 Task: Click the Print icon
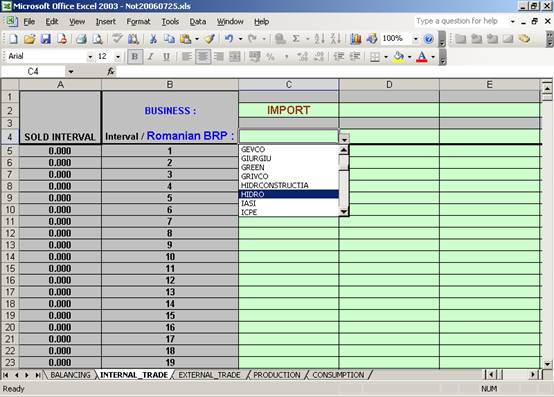(x=81, y=39)
